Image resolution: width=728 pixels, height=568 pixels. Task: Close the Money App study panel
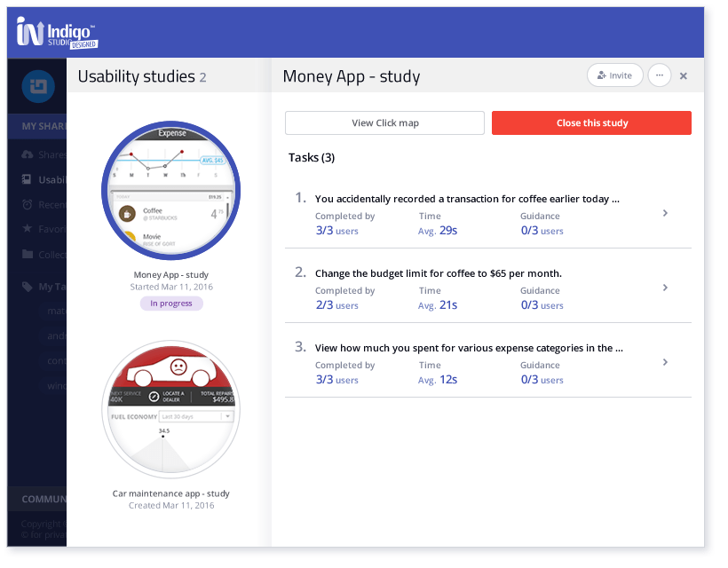pyautogui.click(x=684, y=76)
